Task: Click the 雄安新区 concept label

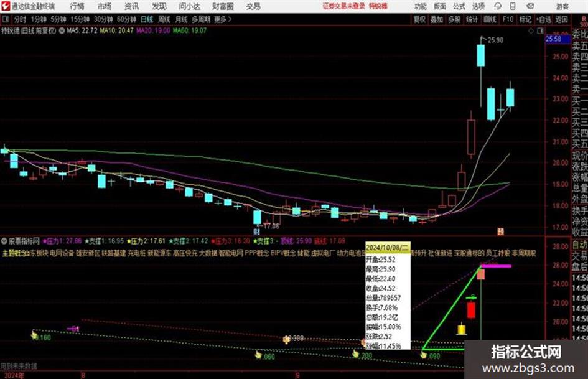Action: [x=88, y=253]
